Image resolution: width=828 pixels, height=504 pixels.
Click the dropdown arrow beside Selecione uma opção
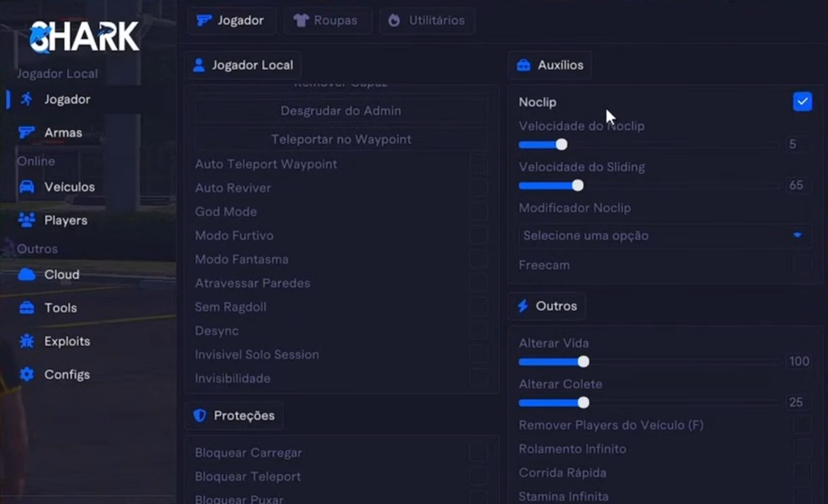(797, 235)
